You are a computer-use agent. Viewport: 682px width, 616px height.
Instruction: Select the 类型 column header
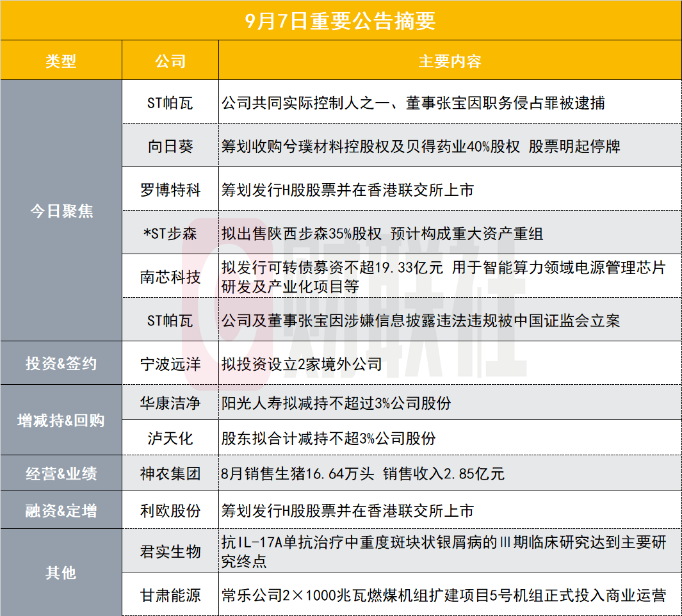click(x=61, y=61)
